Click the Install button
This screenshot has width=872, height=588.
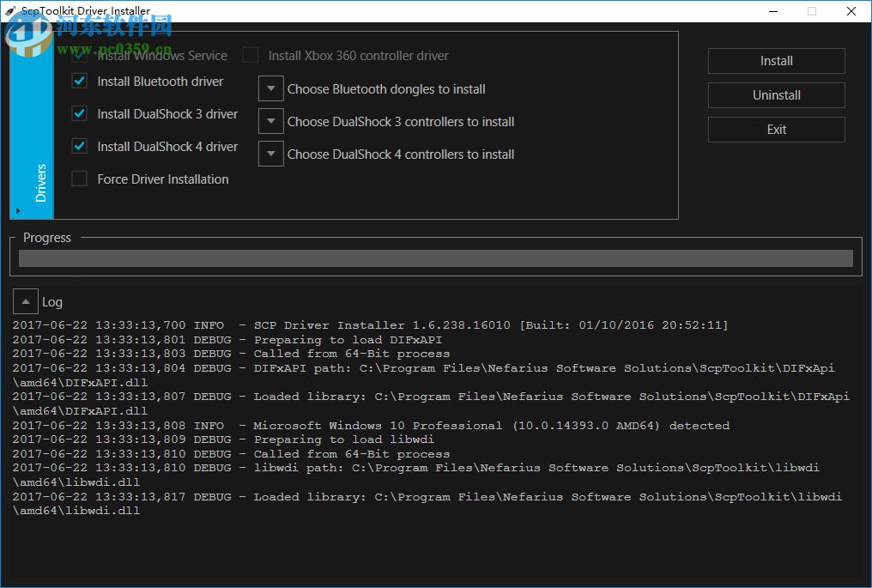[775, 61]
